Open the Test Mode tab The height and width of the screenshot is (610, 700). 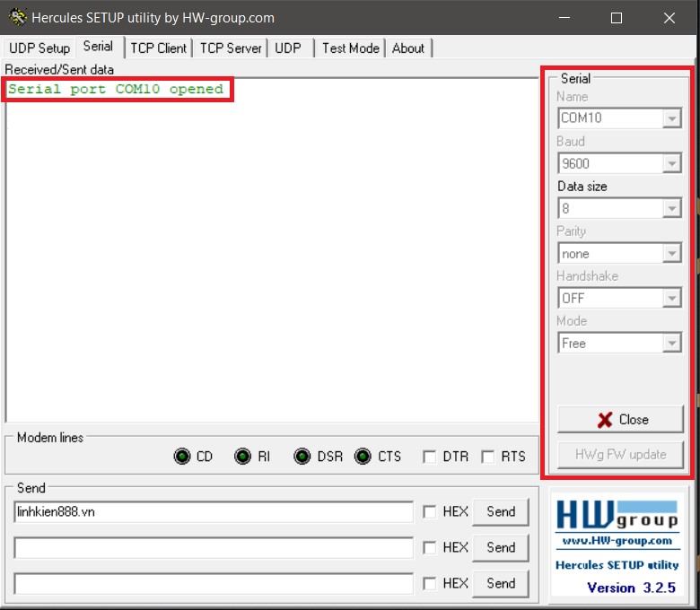click(x=350, y=48)
